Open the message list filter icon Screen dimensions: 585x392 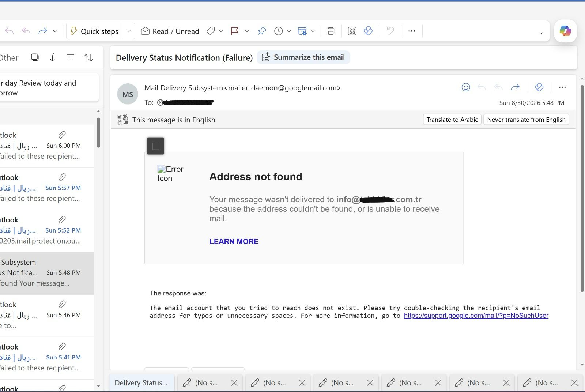tap(71, 57)
